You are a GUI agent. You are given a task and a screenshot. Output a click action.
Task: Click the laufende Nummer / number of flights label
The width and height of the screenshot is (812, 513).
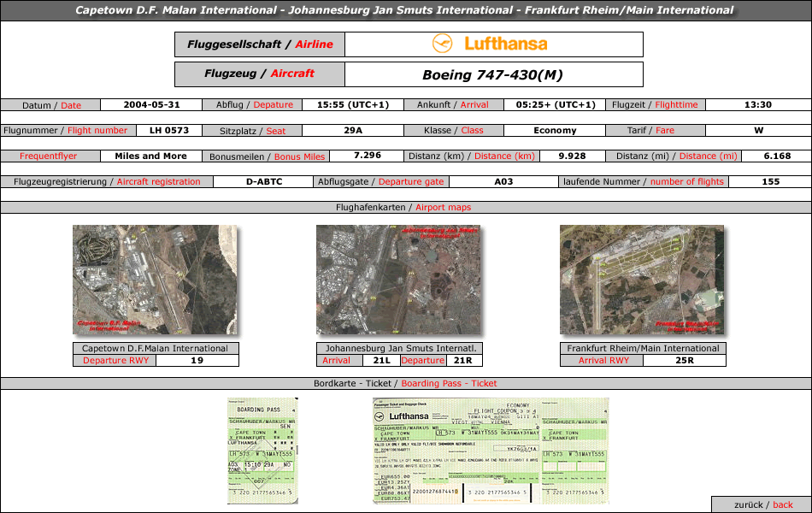click(x=643, y=182)
